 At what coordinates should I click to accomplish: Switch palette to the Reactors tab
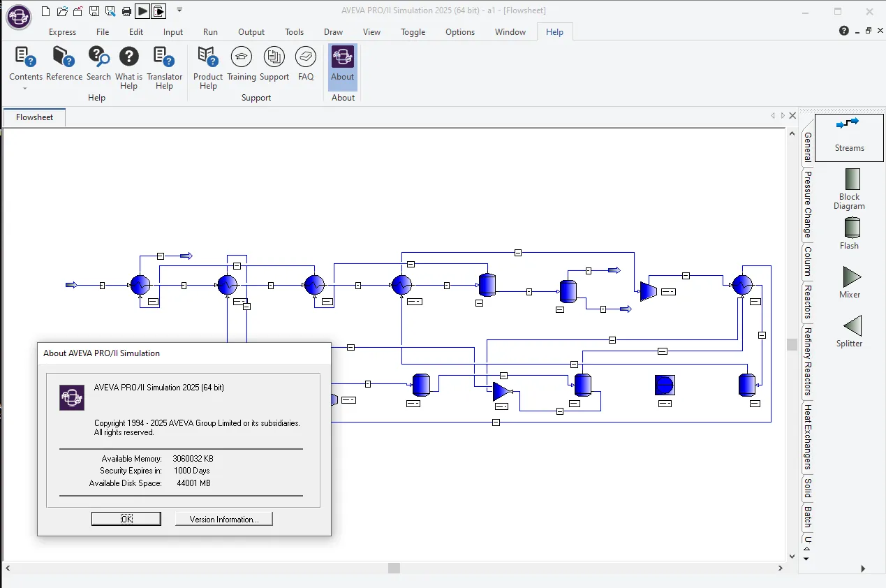coord(808,302)
